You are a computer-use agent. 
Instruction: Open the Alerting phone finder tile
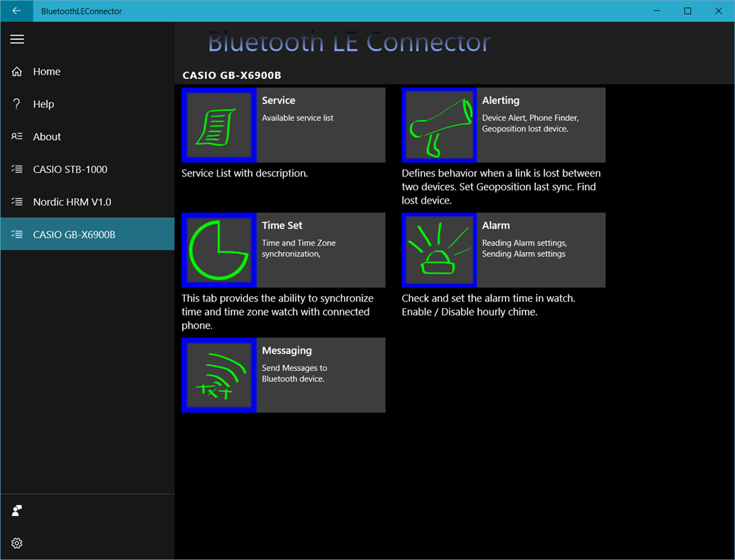[541, 124]
